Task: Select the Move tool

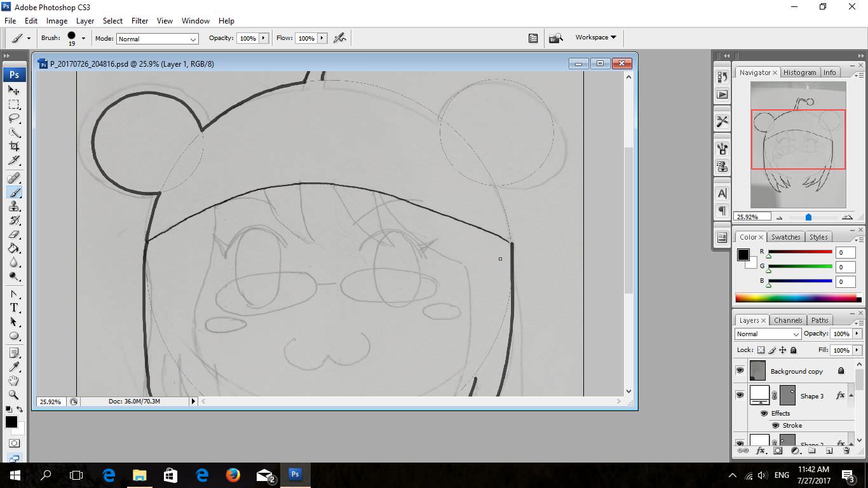Action: tap(14, 91)
